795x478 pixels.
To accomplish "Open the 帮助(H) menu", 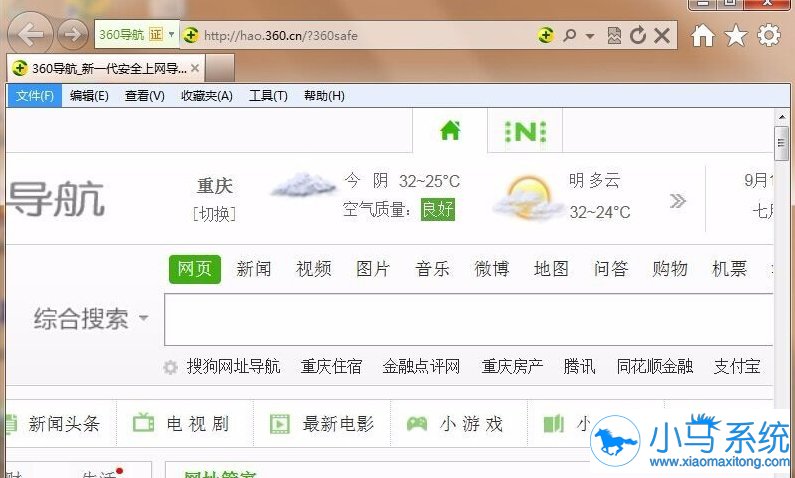I will 324,96.
